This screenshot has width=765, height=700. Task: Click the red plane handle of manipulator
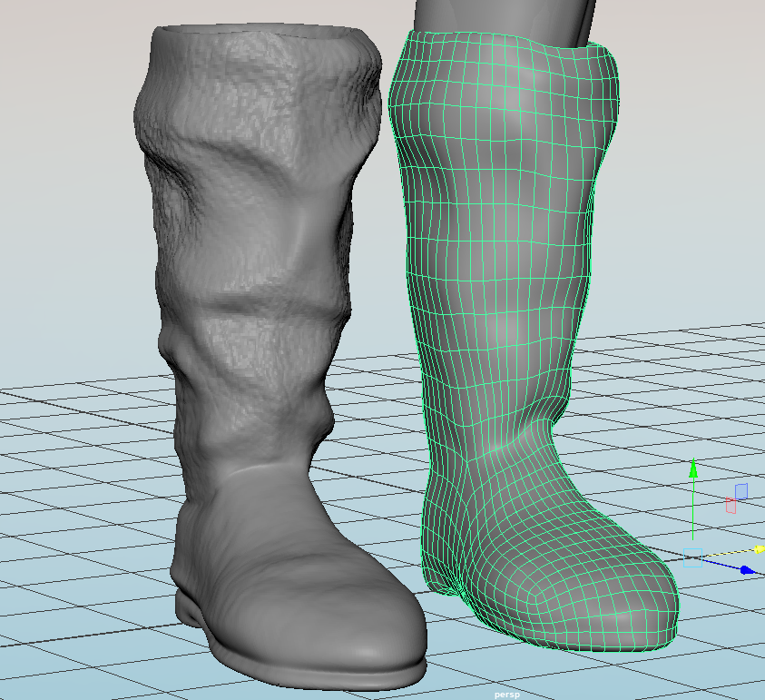pyautogui.click(x=731, y=505)
